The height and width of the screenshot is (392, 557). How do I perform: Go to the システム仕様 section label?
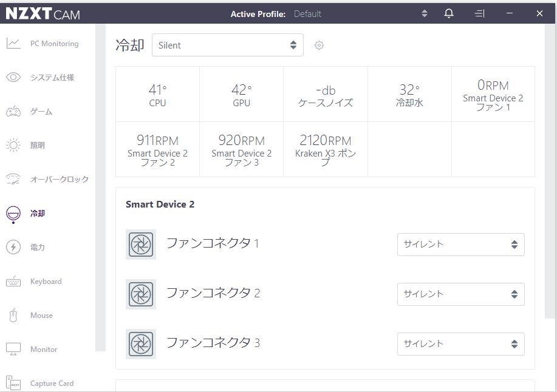coord(52,77)
